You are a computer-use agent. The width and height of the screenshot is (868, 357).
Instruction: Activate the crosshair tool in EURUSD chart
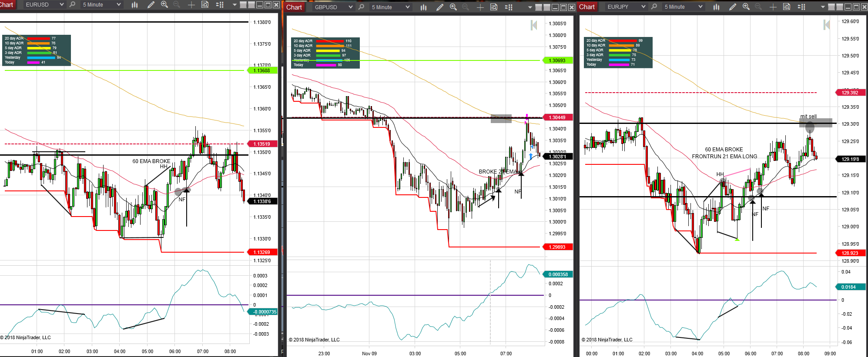(191, 4)
